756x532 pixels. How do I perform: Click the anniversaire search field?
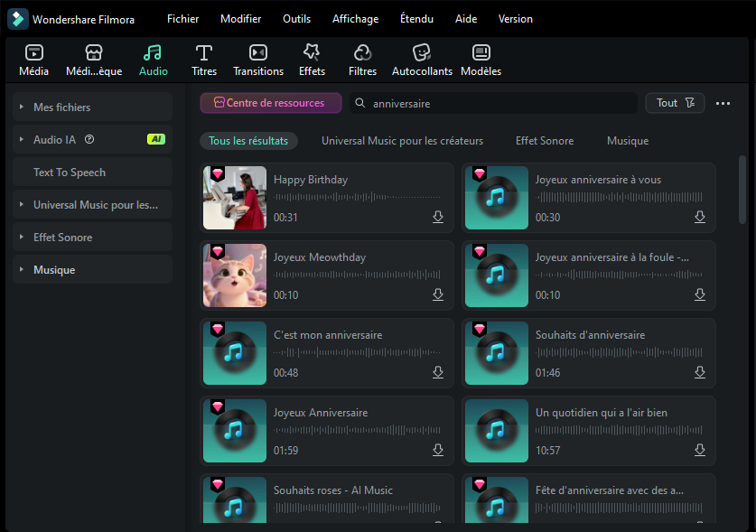point(493,102)
